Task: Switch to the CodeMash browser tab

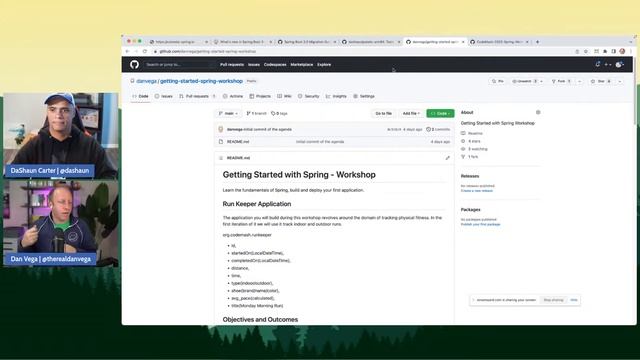Action: [x=500, y=42]
